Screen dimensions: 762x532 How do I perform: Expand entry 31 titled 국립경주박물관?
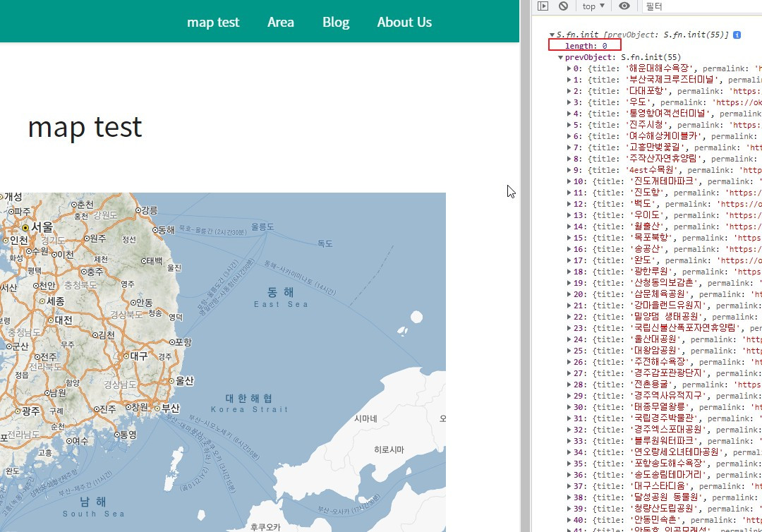(x=569, y=418)
